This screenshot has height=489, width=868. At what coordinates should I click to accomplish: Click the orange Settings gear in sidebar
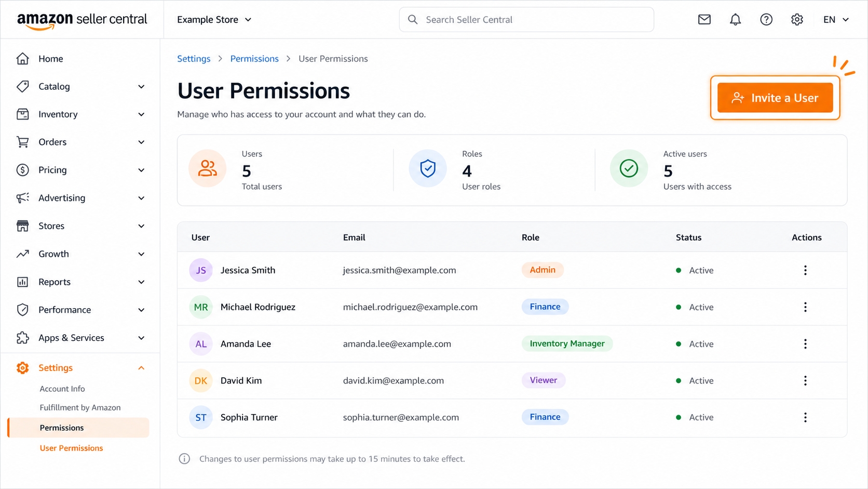coord(22,368)
